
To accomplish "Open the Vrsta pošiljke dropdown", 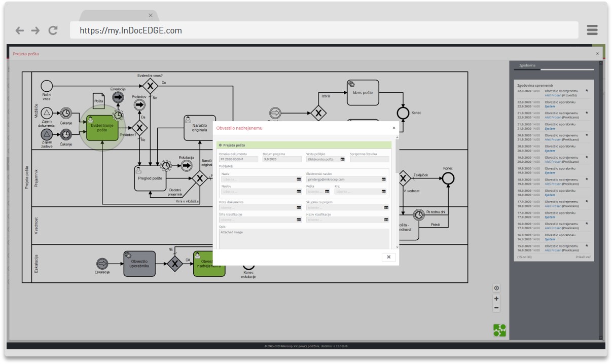I will click(x=342, y=159).
